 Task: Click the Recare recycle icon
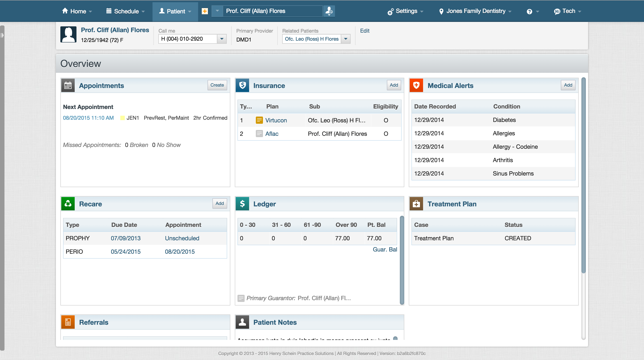pos(68,204)
